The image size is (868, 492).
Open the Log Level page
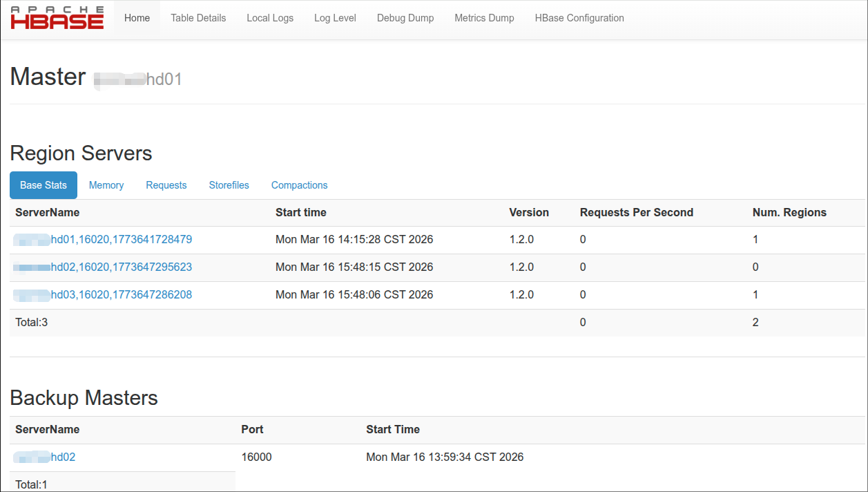[x=335, y=18]
